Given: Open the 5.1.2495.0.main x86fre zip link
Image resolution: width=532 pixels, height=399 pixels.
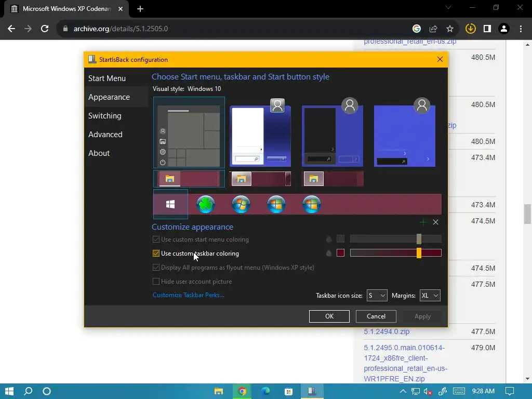Looking at the screenshot, I should [x=405, y=363].
